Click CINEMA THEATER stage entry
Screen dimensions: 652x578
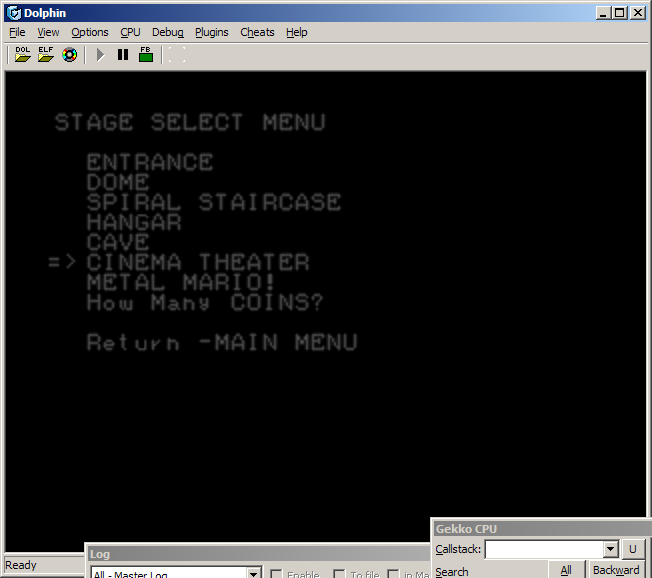[x=198, y=262]
